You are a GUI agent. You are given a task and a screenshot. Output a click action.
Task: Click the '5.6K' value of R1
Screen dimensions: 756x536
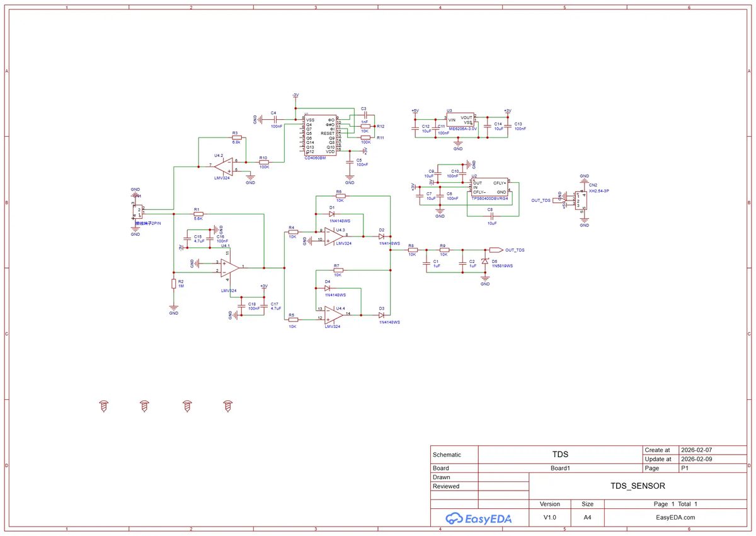(x=198, y=218)
